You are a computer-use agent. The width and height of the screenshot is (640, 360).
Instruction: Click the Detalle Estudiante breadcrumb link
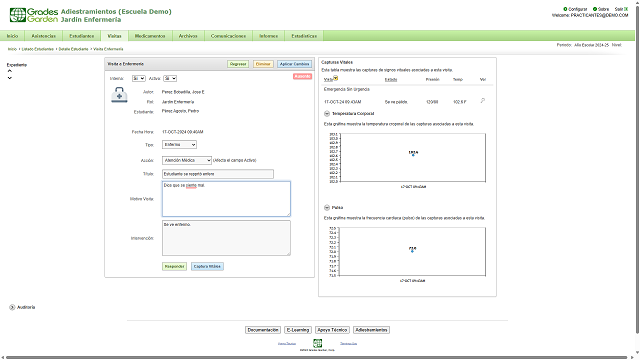coord(73,49)
